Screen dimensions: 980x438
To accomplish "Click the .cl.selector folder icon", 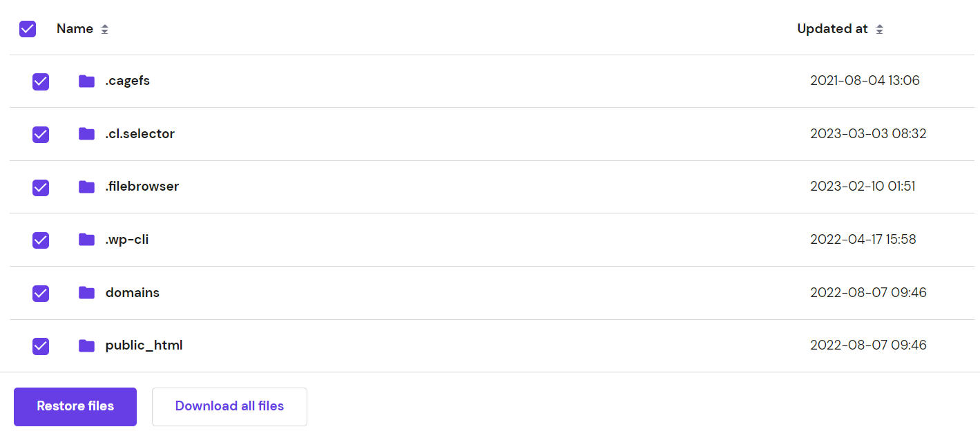I will pyautogui.click(x=86, y=134).
